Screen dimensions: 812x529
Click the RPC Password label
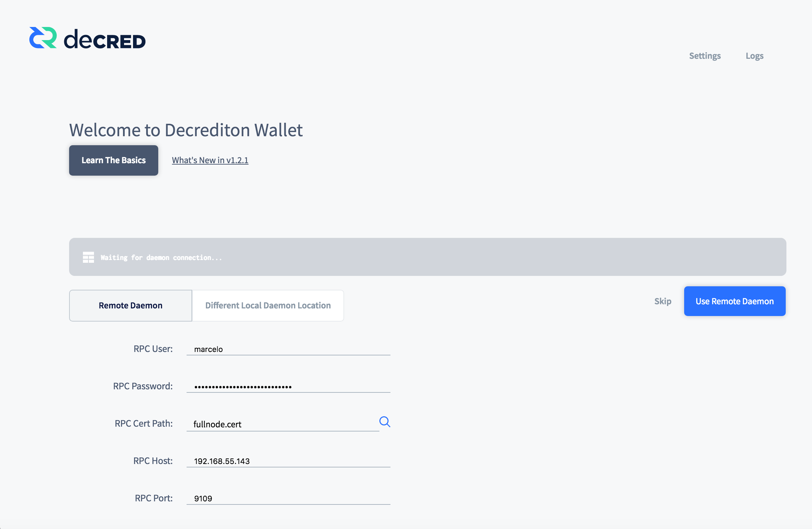[x=143, y=386]
